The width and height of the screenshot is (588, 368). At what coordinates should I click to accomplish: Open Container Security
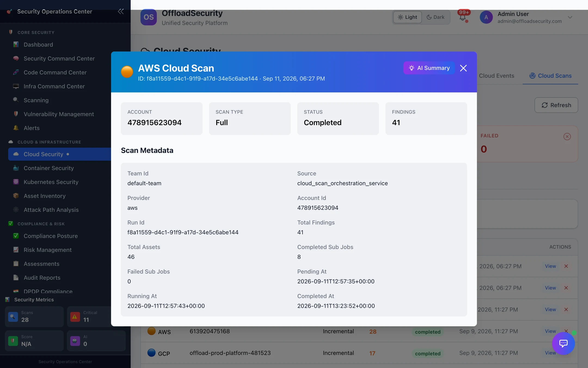coord(49,168)
